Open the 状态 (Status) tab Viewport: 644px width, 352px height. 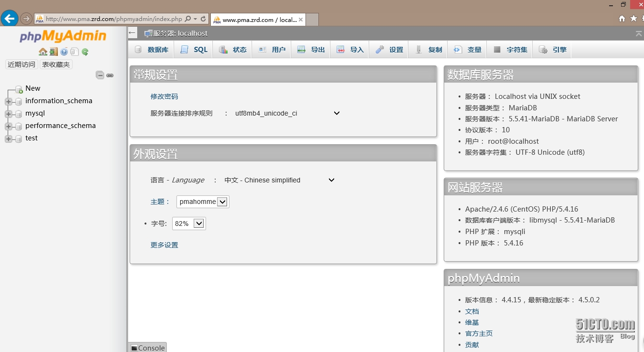[x=233, y=50]
